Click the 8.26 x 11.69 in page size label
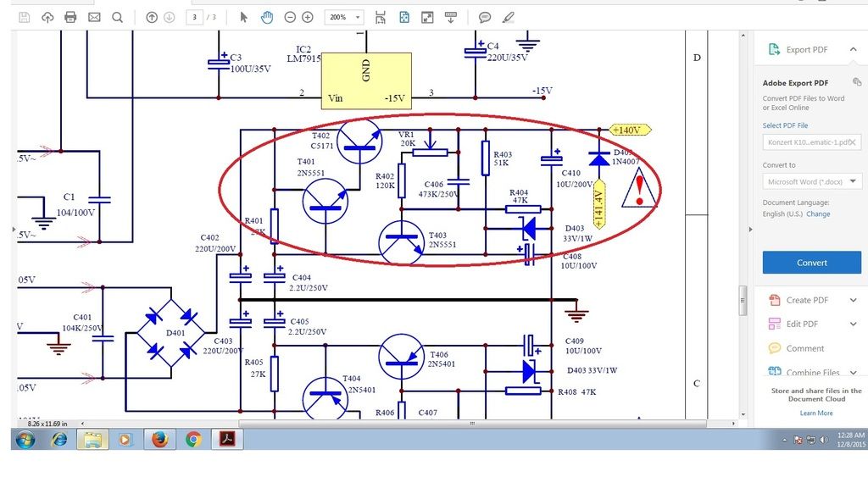 [47, 424]
